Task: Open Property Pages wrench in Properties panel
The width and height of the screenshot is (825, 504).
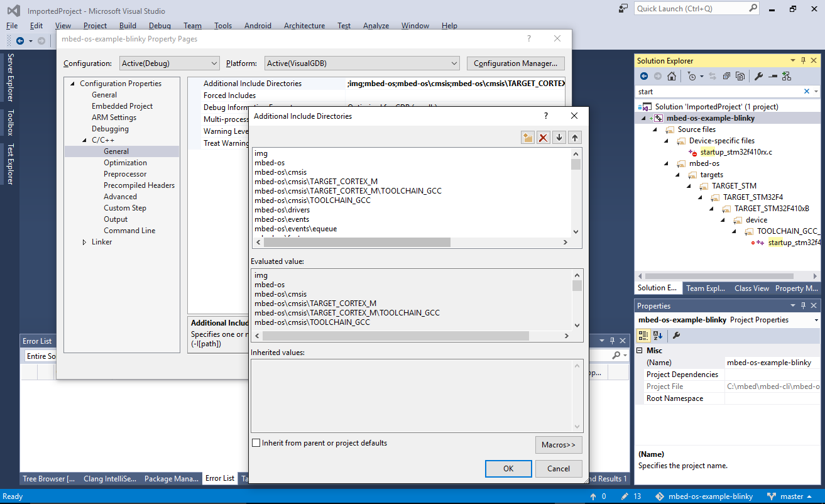Action: [677, 336]
